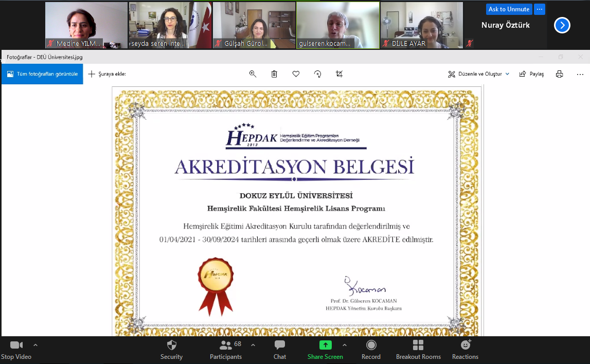Click the print icon in Photos toolbar
Screen dimensions: 590x364
[559, 74]
